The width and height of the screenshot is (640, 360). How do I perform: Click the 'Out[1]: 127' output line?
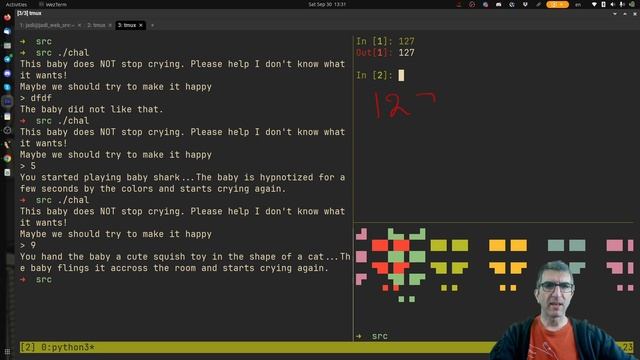(x=385, y=53)
